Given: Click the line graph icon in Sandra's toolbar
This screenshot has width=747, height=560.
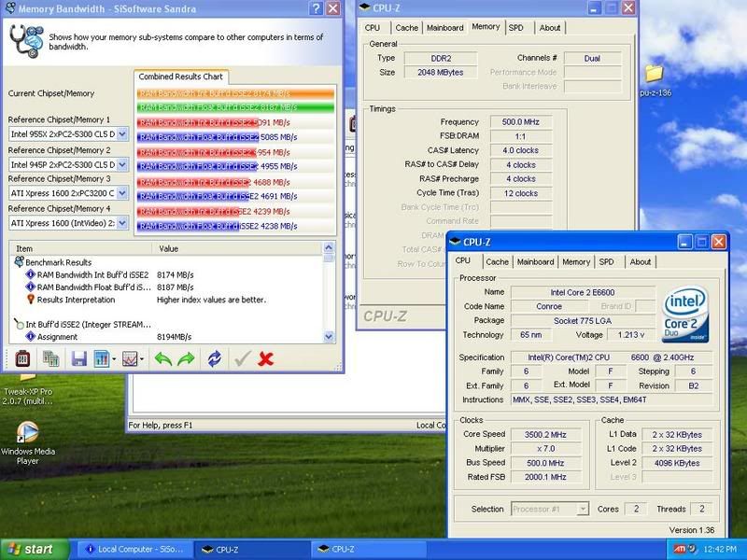Looking at the screenshot, I should [x=130, y=358].
